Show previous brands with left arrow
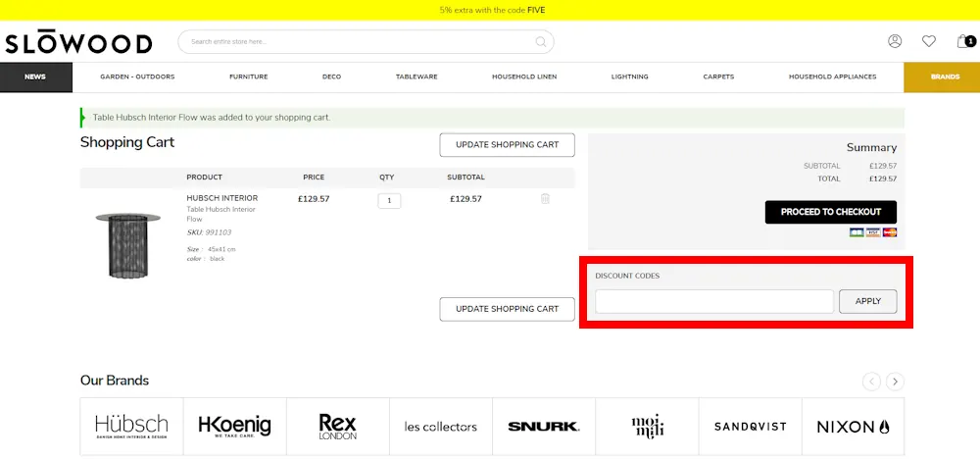This screenshot has width=980, height=459. pyautogui.click(x=871, y=382)
